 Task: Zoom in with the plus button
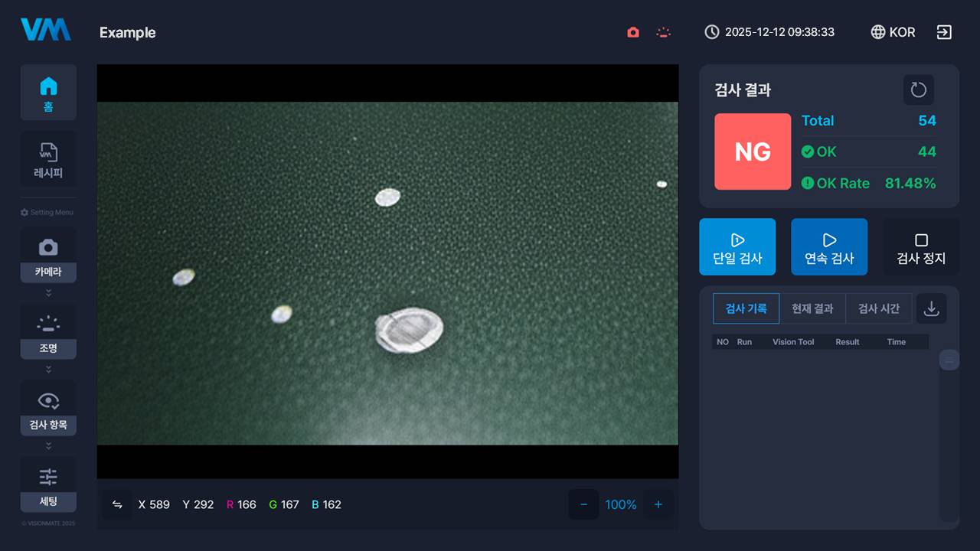click(658, 504)
